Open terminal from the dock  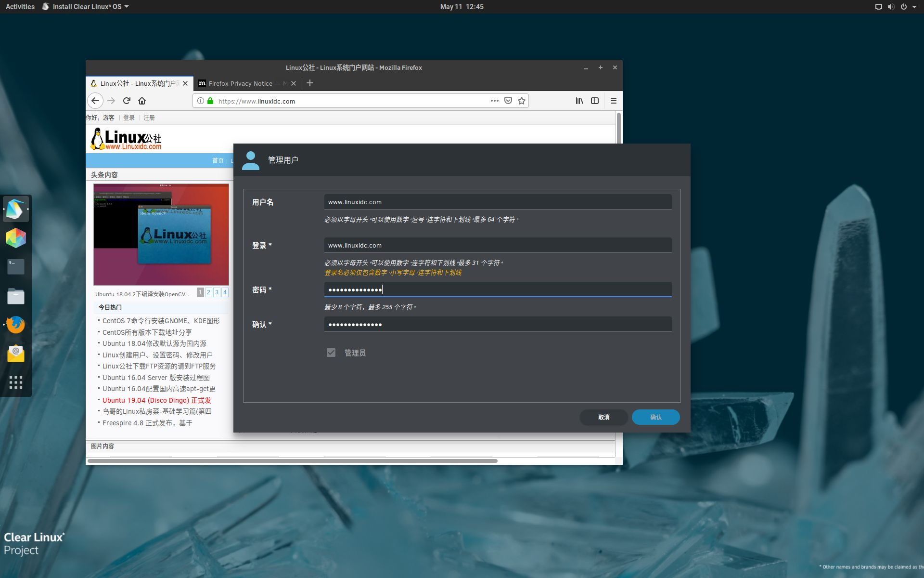pyautogui.click(x=16, y=266)
